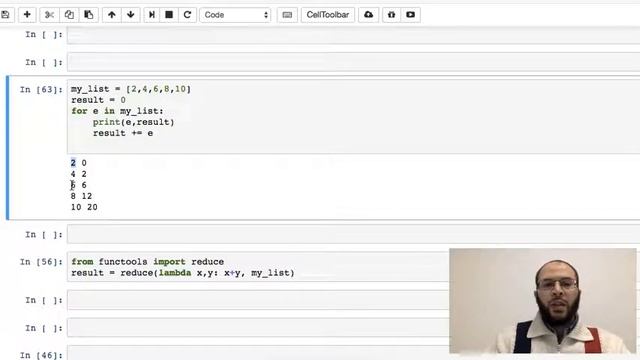
Task: Click the CellToolbar button
Action: coord(328,15)
